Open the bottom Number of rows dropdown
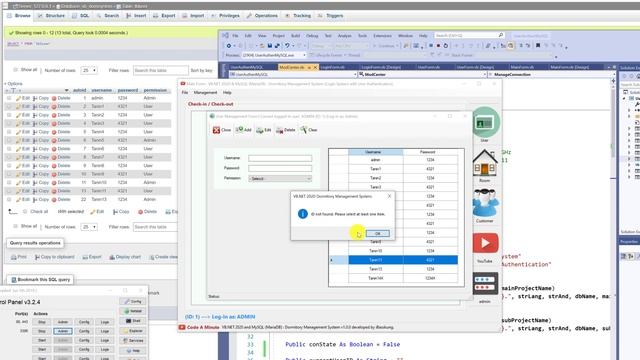The image size is (640, 360). click(89, 227)
